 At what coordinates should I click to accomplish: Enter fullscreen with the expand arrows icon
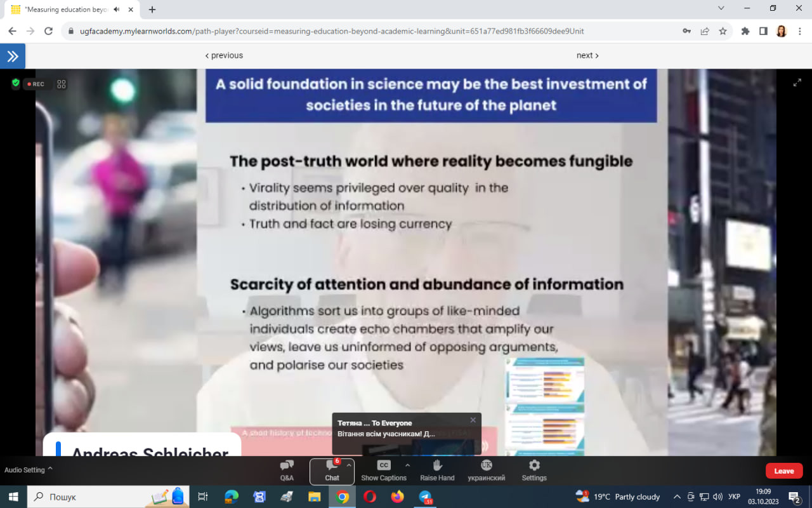[797, 83]
